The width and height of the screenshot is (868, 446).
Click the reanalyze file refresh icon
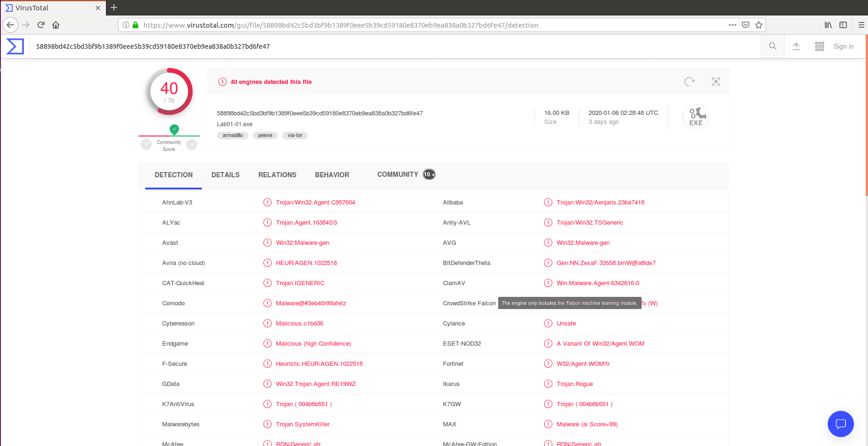689,82
